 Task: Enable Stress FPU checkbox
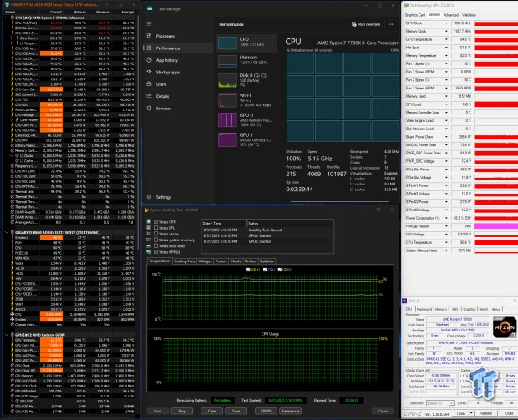[x=155, y=228]
